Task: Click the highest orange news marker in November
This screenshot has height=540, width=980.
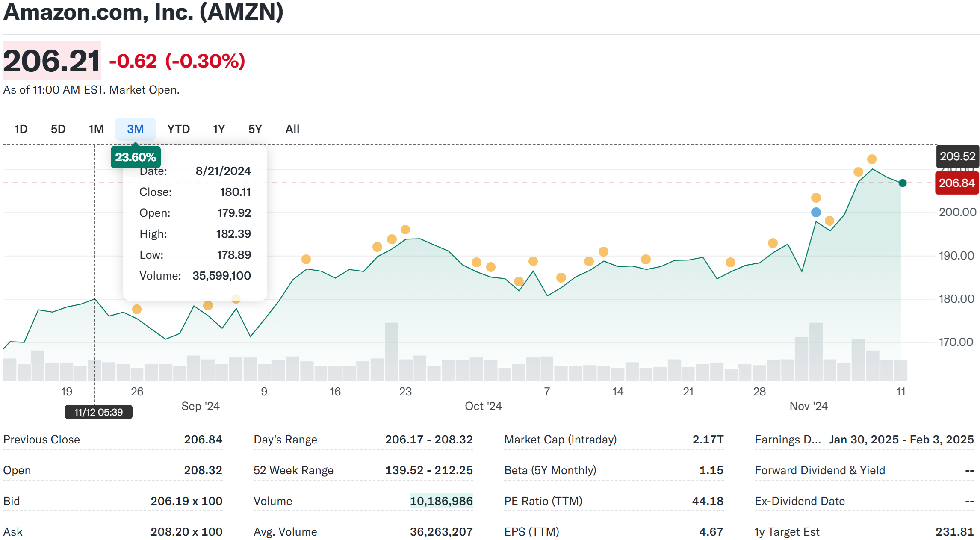Action: pos(872,159)
